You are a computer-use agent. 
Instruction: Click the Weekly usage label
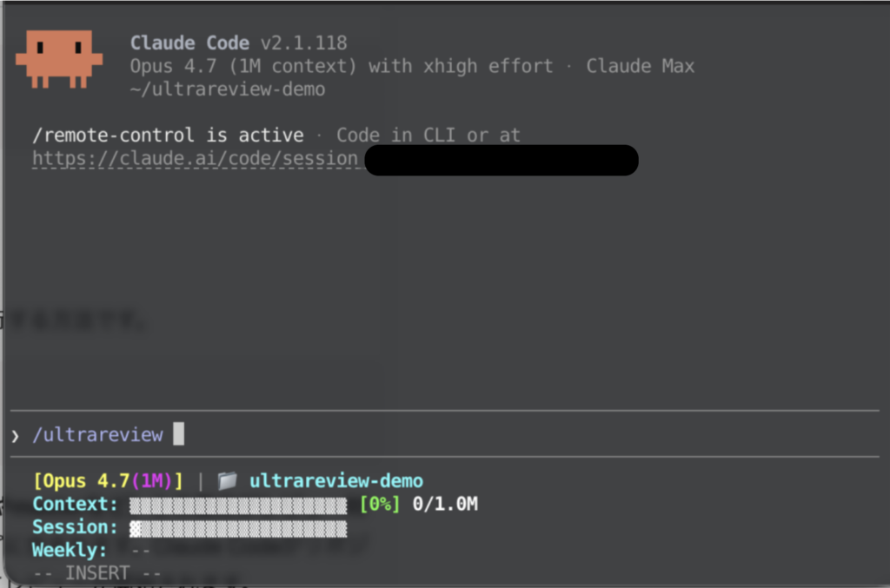click(70, 550)
